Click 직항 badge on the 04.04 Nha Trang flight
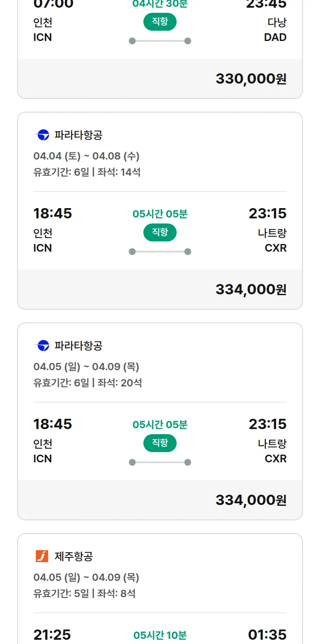This screenshot has height=644, width=320. 160,232
